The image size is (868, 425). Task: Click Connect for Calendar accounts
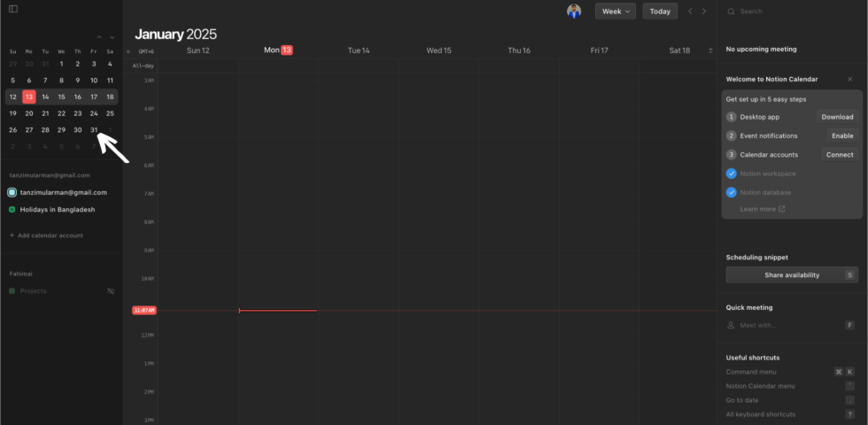[x=839, y=155]
